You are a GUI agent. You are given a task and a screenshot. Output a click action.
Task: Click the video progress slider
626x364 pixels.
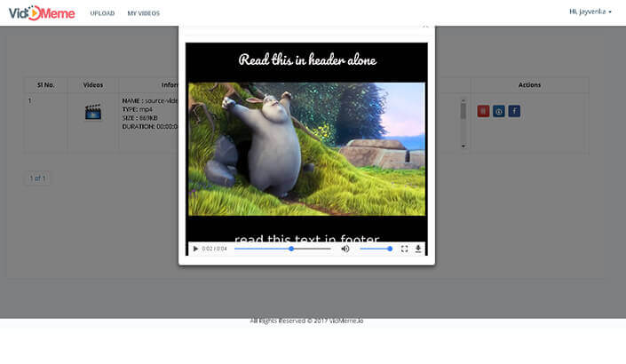coord(282,249)
